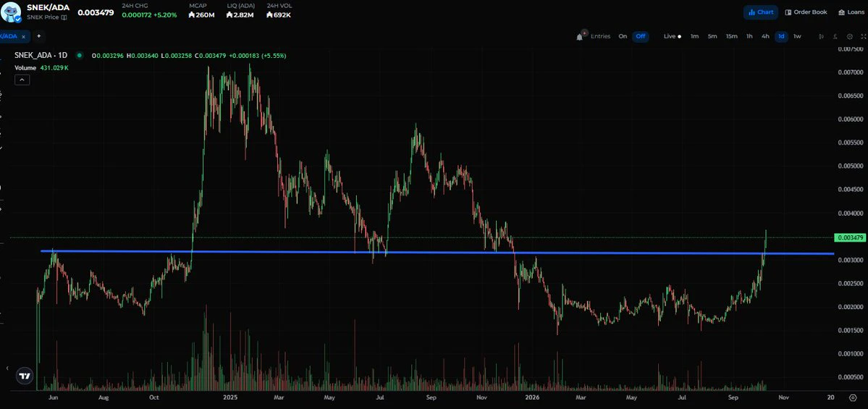The image size is (868, 409).
Task: Toggle Live update mode
Action: (x=673, y=36)
